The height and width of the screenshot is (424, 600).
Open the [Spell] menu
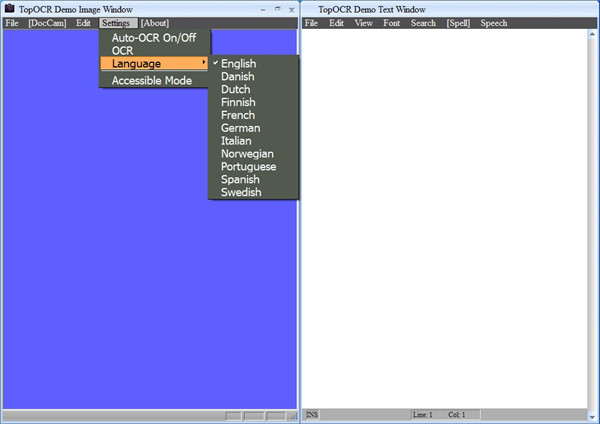tap(458, 23)
